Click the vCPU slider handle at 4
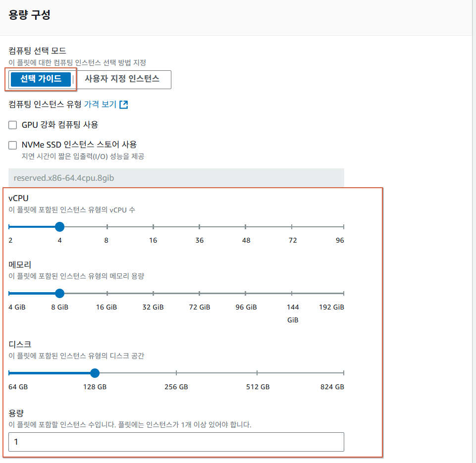 click(x=59, y=227)
